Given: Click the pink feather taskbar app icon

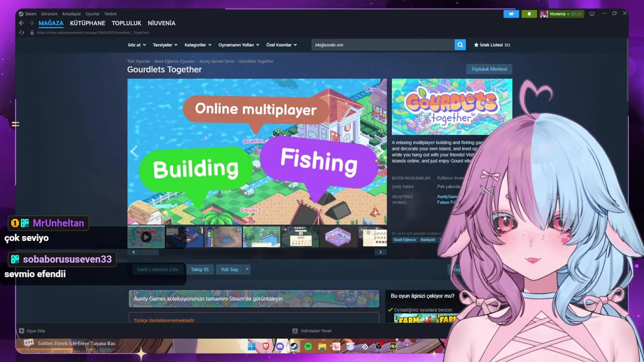Looking at the screenshot, I should click(x=337, y=346).
